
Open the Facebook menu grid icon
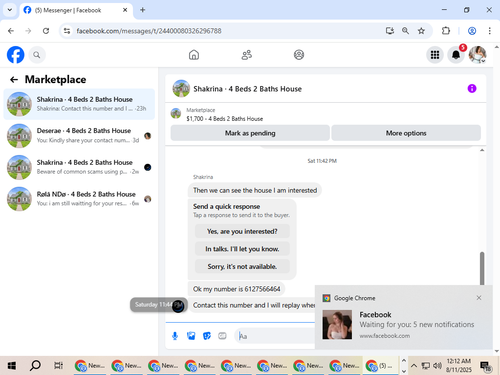435,55
